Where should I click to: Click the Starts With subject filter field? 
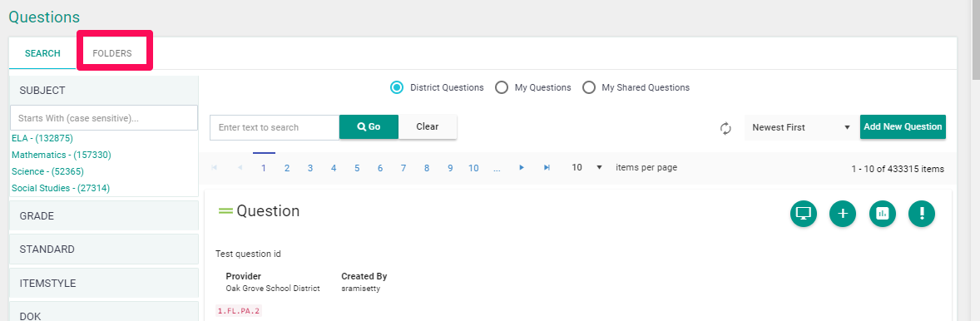(104, 118)
